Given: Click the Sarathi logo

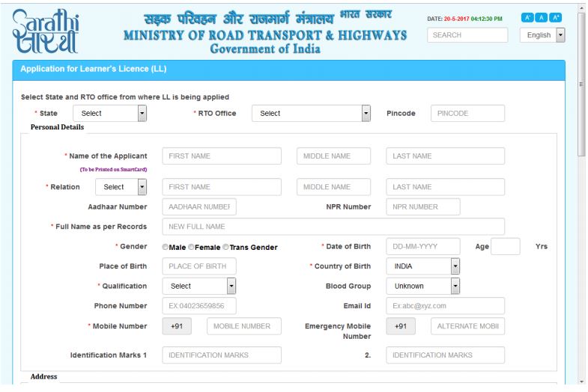Looking at the screenshot, I should coord(46,31).
